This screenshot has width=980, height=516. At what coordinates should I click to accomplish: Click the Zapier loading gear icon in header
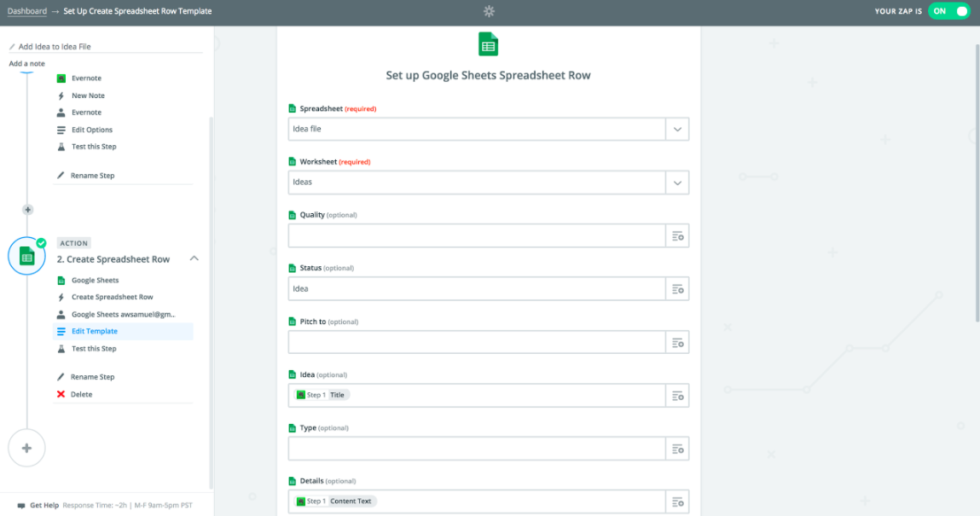(x=489, y=11)
